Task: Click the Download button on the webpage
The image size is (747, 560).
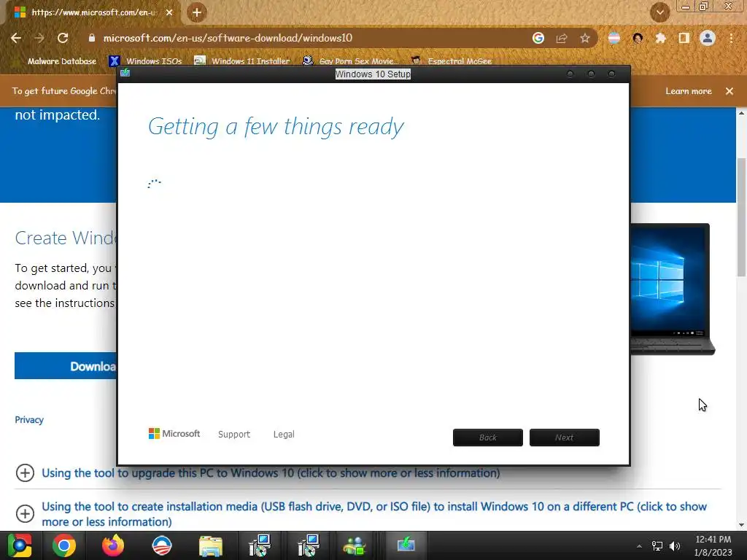Action: (65, 366)
